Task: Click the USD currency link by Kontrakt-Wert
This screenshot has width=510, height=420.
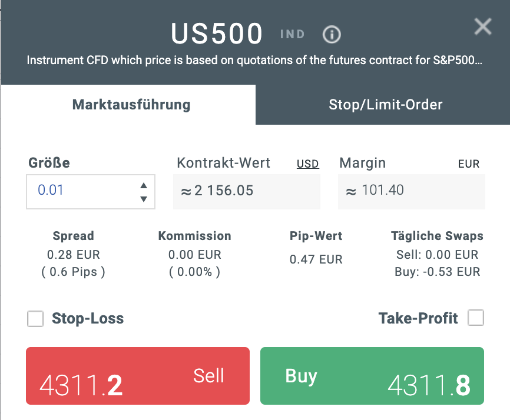Action: coord(307,164)
